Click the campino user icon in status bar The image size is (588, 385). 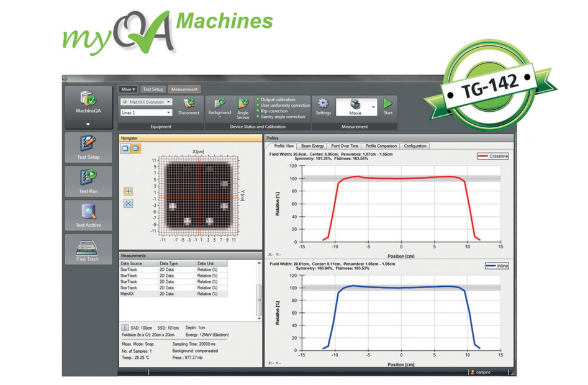(473, 372)
